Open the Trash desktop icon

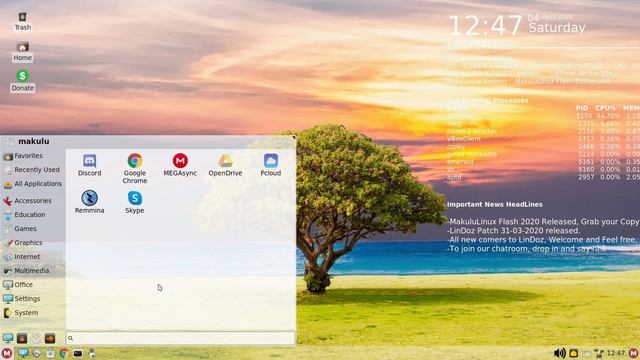[22, 21]
